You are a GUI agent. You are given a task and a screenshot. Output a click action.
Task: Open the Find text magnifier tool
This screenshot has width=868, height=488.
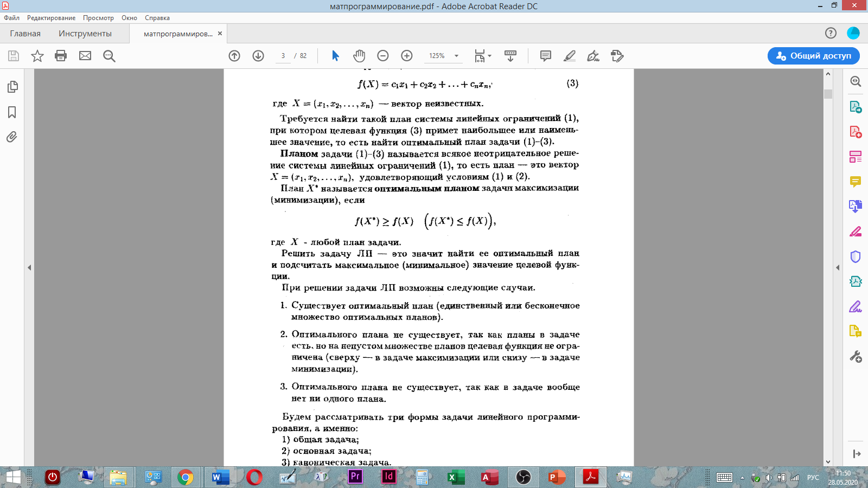[x=109, y=56]
